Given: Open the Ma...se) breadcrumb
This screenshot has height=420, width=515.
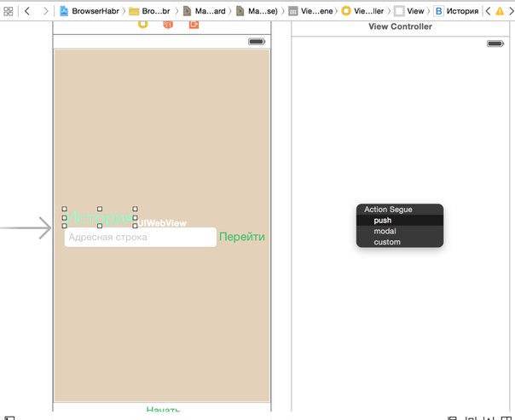Looking at the screenshot, I should pyautogui.click(x=257, y=11).
